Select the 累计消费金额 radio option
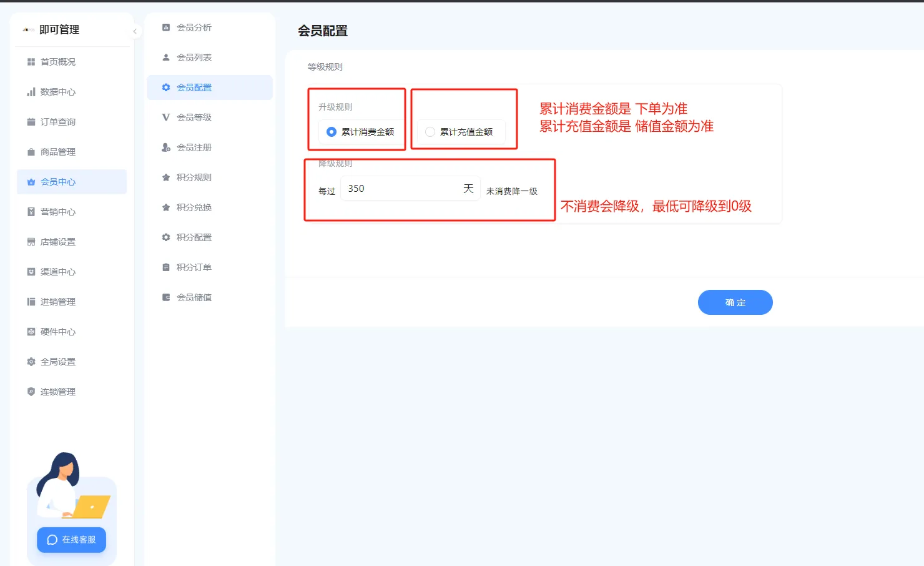Image resolution: width=924 pixels, height=566 pixels. 332,132
